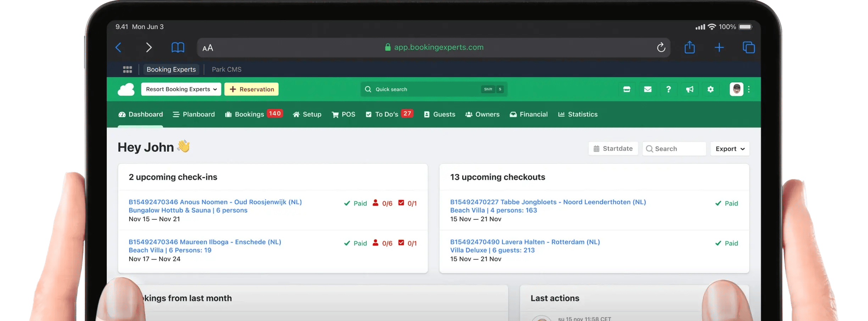Open the three-dot user menu
The width and height of the screenshot is (868, 321).
(749, 89)
